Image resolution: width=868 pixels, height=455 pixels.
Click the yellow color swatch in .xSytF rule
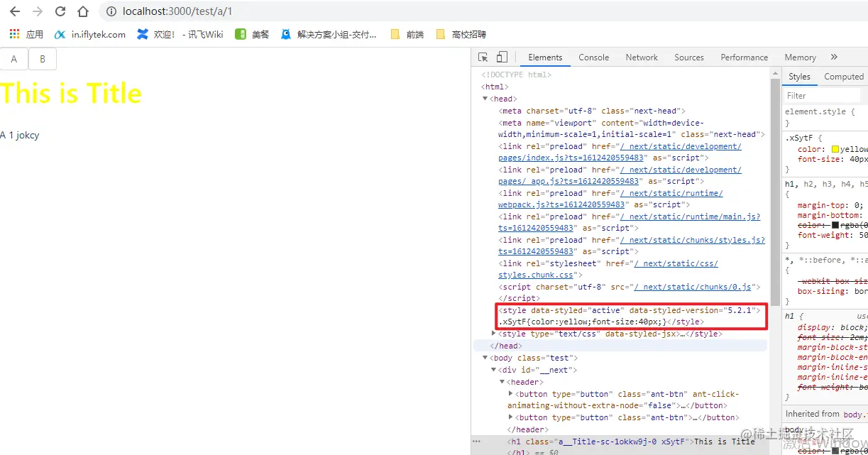(835, 150)
